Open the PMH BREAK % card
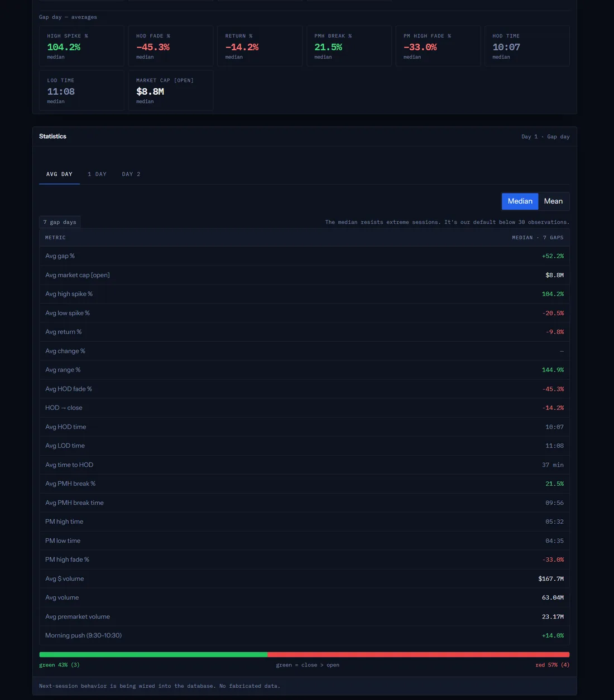Image resolution: width=614 pixels, height=700 pixels. (349, 46)
